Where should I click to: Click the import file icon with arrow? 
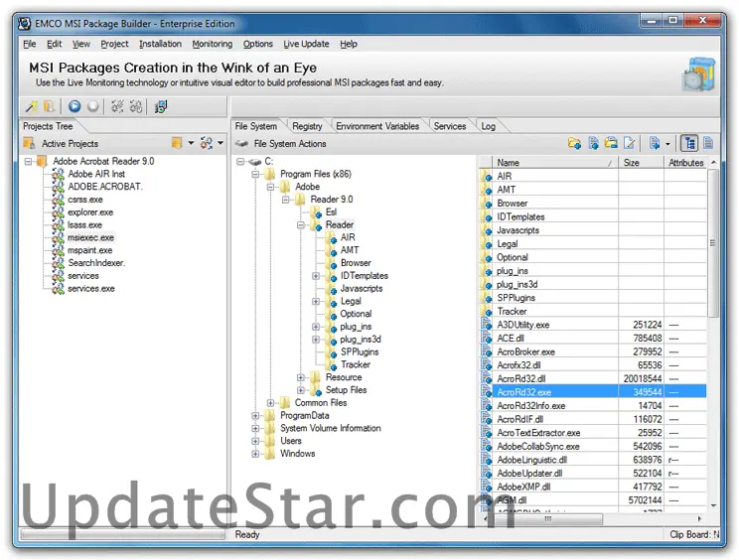[x=655, y=143]
